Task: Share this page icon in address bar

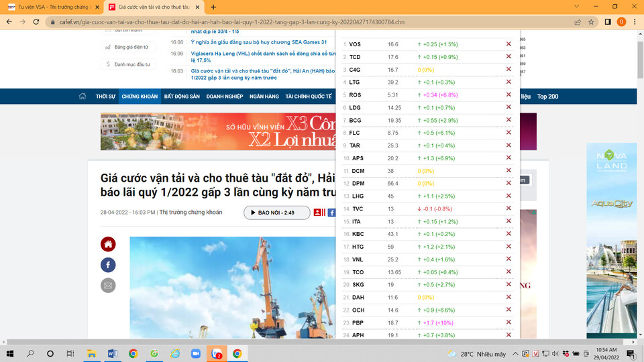Action: (x=578, y=21)
